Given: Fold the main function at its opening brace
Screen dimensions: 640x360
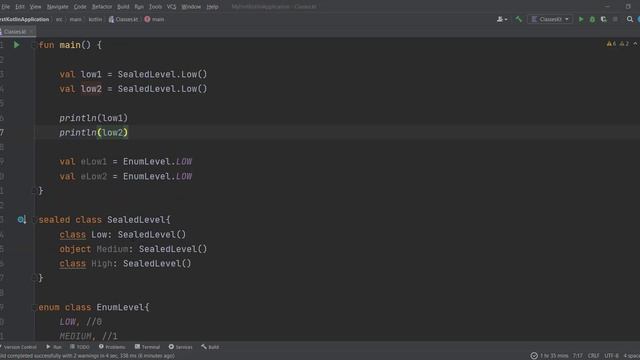Looking at the screenshot, I should pyautogui.click(x=34, y=45).
